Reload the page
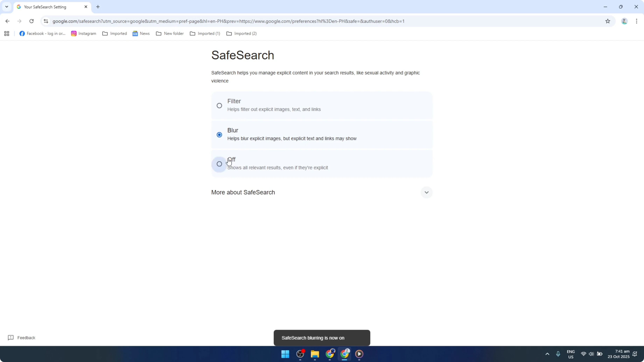 [31, 21]
